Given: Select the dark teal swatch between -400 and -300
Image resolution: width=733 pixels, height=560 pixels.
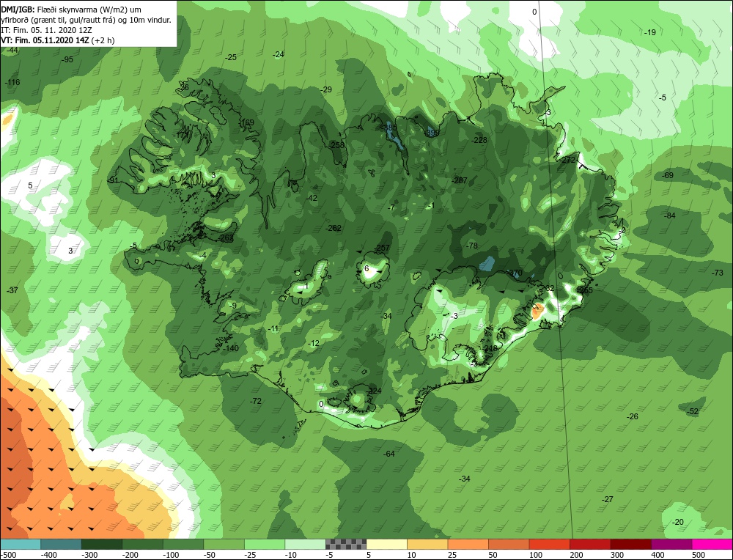Looking at the screenshot, I should click(x=61, y=544).
